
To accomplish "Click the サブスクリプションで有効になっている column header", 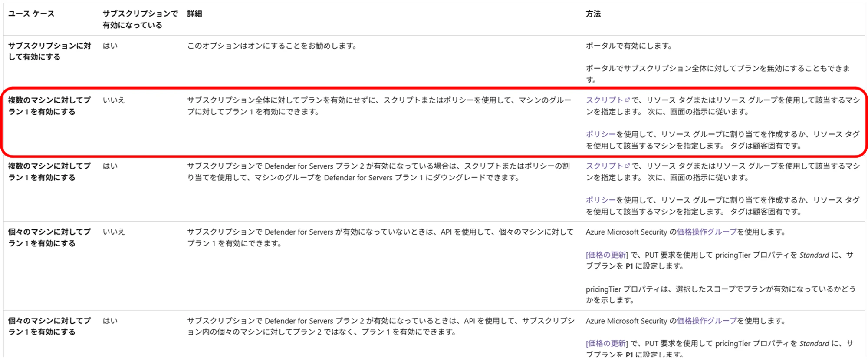I will 140,20.
